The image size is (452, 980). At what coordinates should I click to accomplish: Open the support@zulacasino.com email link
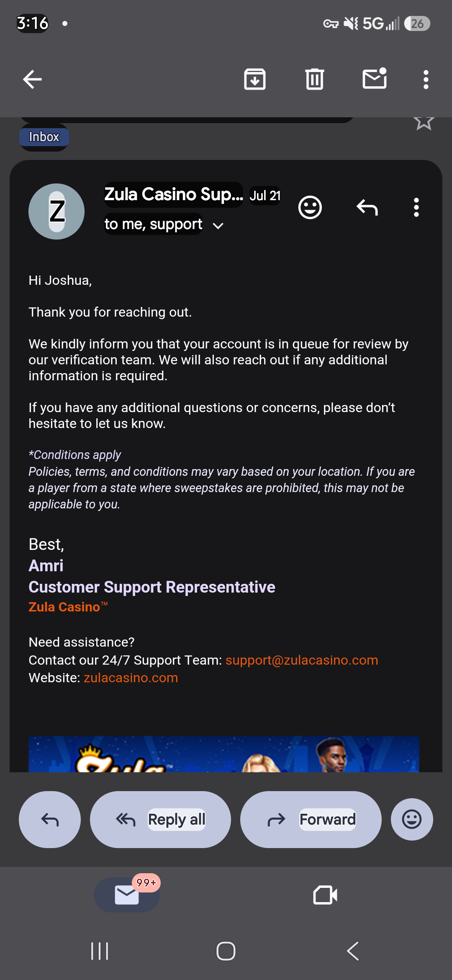(302, 660)
